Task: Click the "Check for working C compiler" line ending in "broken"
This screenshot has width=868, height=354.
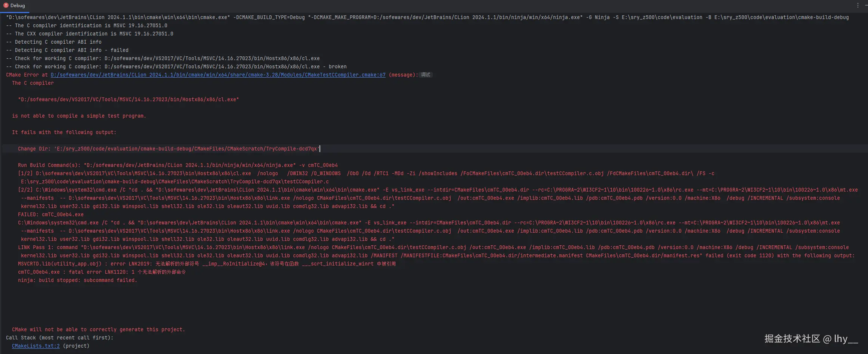Action: [x=176, y=66]
